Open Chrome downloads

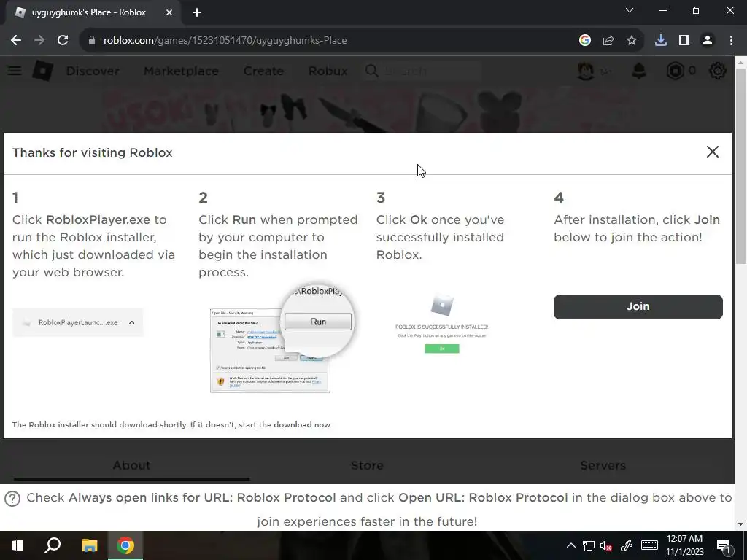coord(661,41)
